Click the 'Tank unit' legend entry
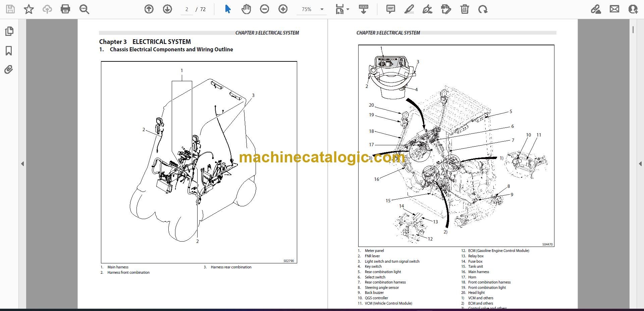The width and height of the screenshot is (644, 311). (476, 266)
